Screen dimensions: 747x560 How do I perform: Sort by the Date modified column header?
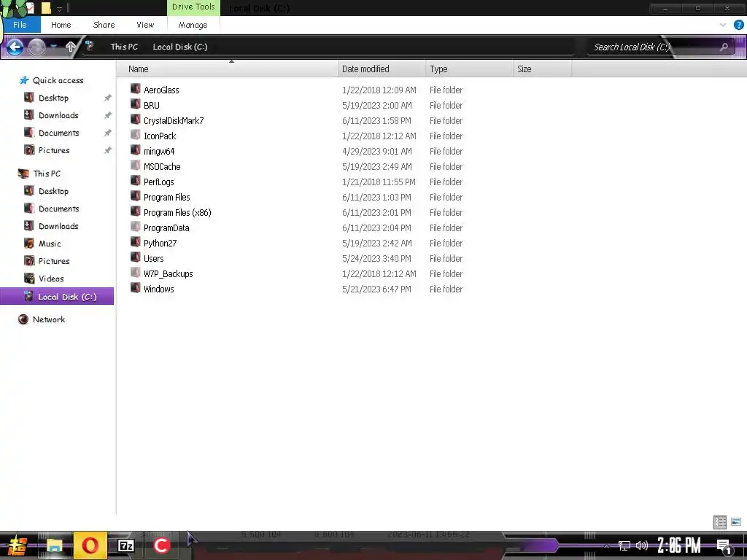click(382, 69)
